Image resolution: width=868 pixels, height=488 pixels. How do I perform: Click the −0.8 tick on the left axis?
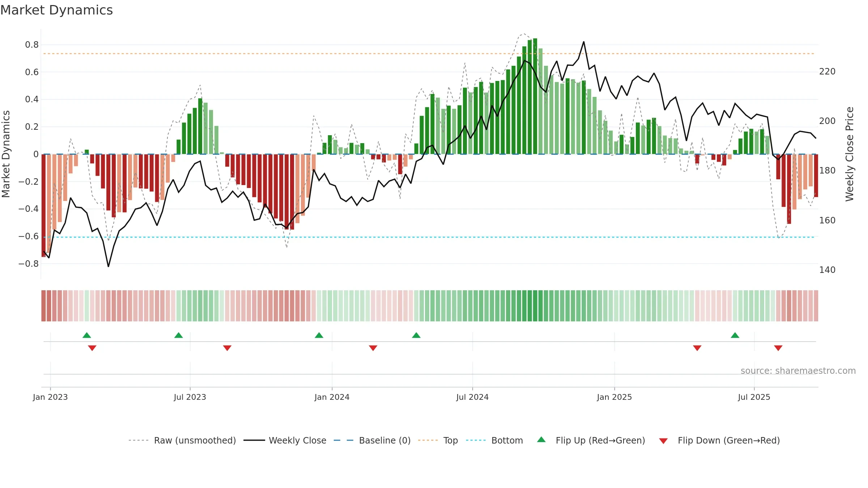29,264
